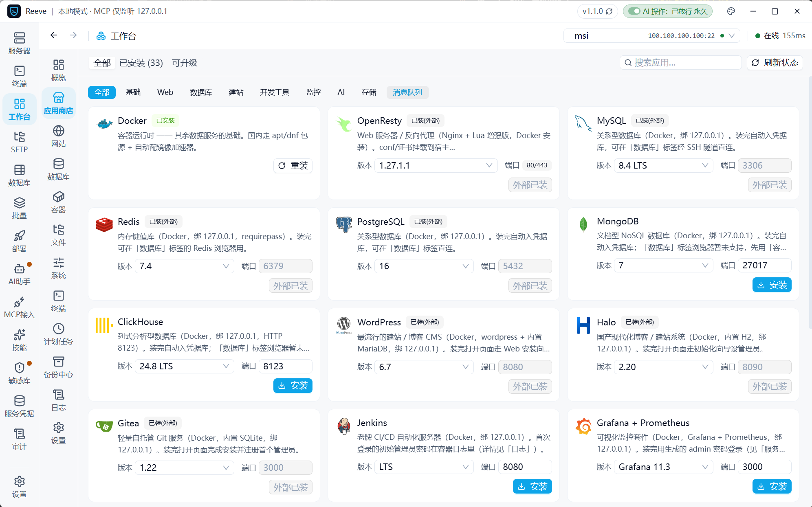
Task: Filter apps by 数据库 category
Action: (201, 92)
